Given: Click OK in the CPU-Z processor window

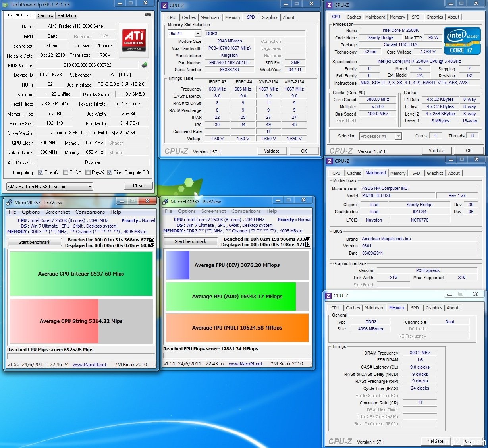Looking at the screenshot, I should click(469, 151).
